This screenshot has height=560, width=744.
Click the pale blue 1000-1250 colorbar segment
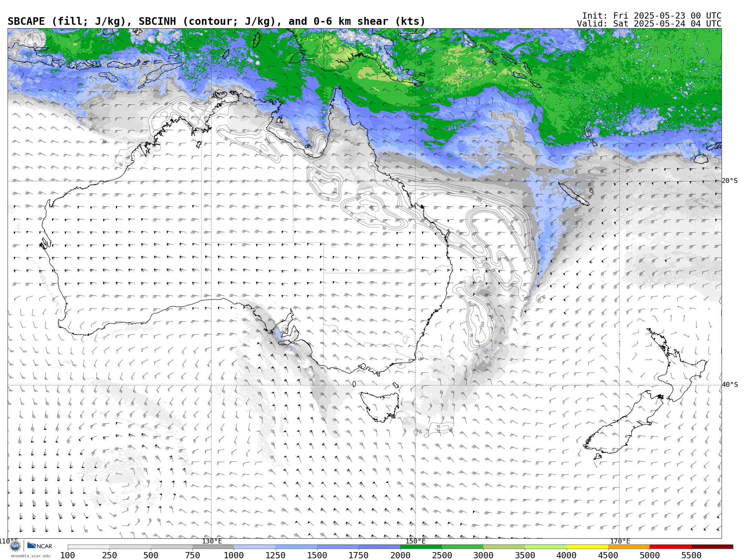[x=255, y=547]
